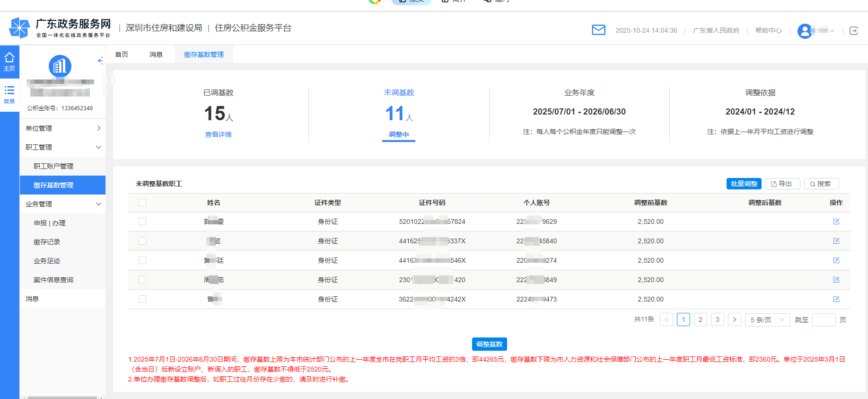Go to next page arrow
This screenshot has height=399, width=868.
click(x=735, y=319)
